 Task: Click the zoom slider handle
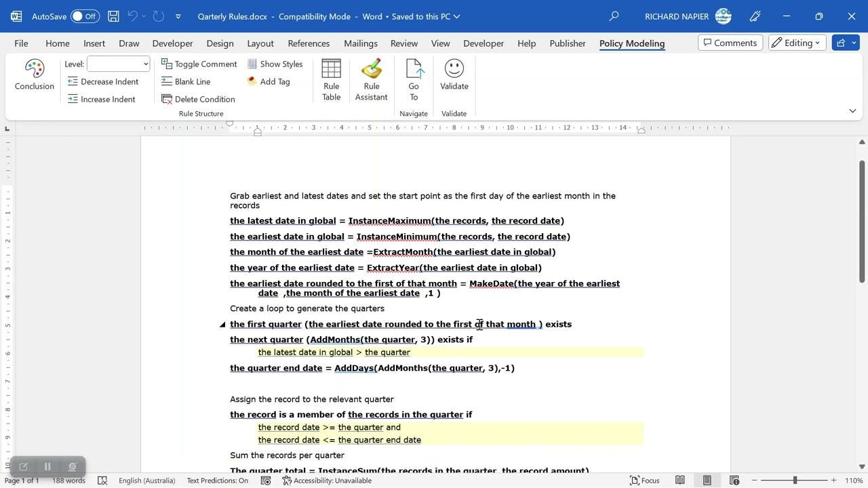(795, 481)
